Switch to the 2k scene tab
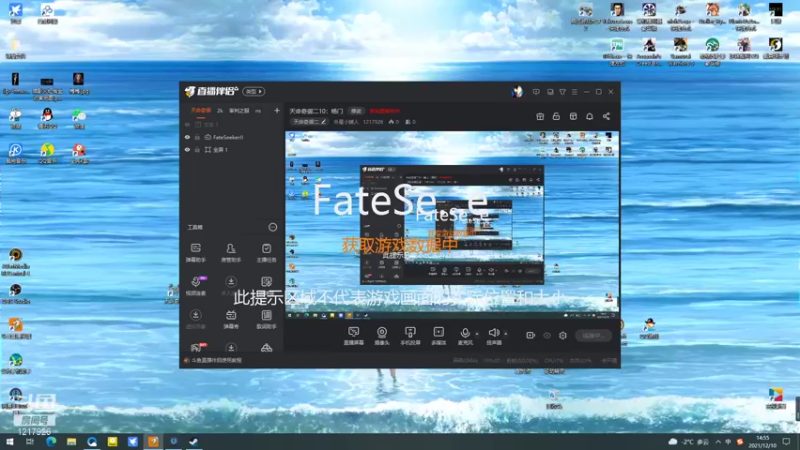 pyautogui.click(x=220, y=110)
